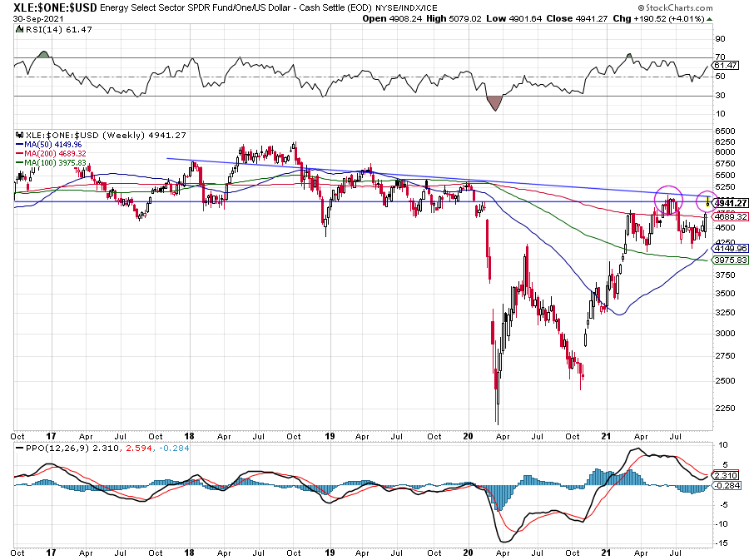Click the Chg +190.52 (+4.01%) value
This screenshot has width=749, height=560.
coord(658,18)
